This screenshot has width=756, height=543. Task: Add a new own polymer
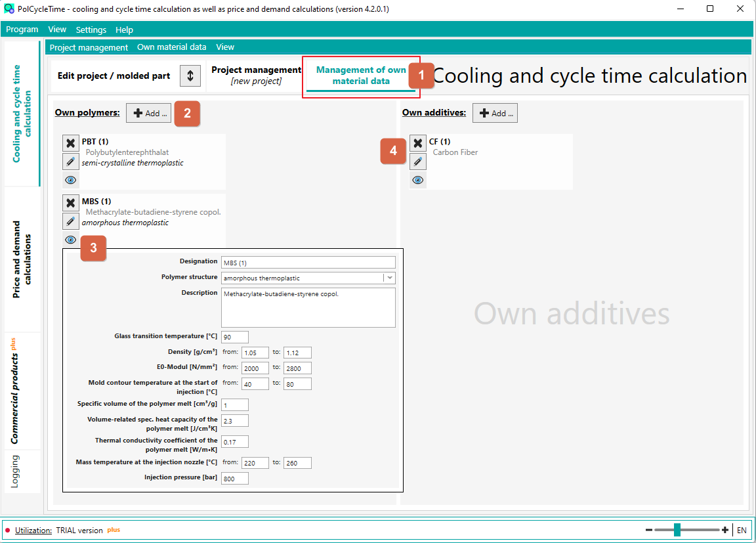point(149,114)
